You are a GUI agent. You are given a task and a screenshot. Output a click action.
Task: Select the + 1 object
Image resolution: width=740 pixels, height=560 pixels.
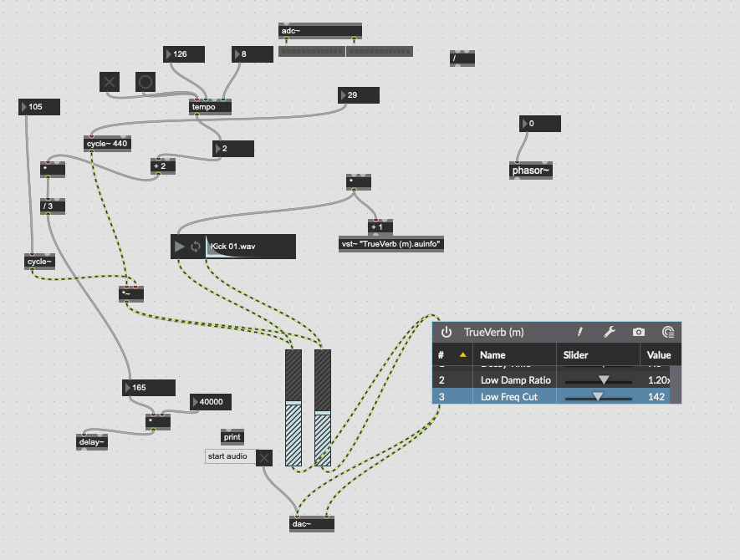[x=380, y=227]
